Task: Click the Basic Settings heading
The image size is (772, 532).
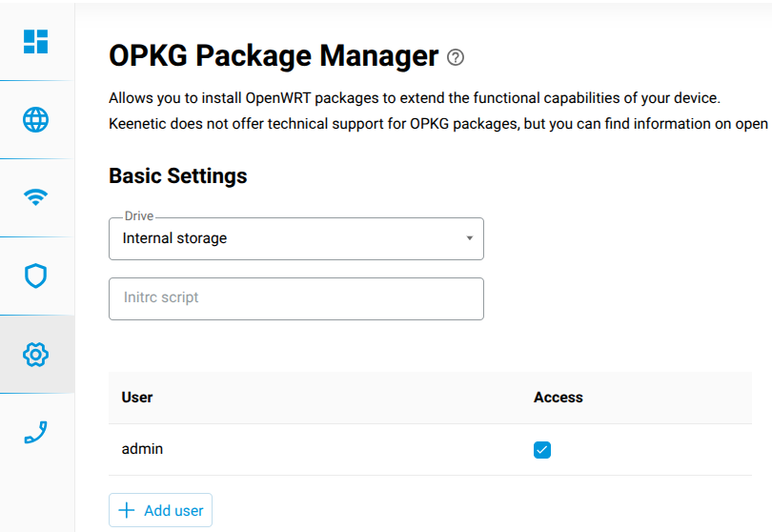Action: 178,175
